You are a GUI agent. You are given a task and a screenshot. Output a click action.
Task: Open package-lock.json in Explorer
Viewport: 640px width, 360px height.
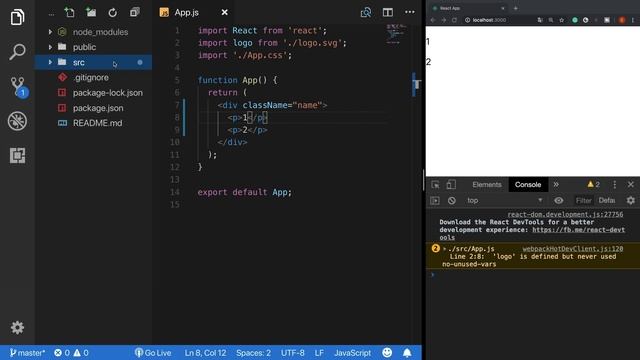point(108,93)
